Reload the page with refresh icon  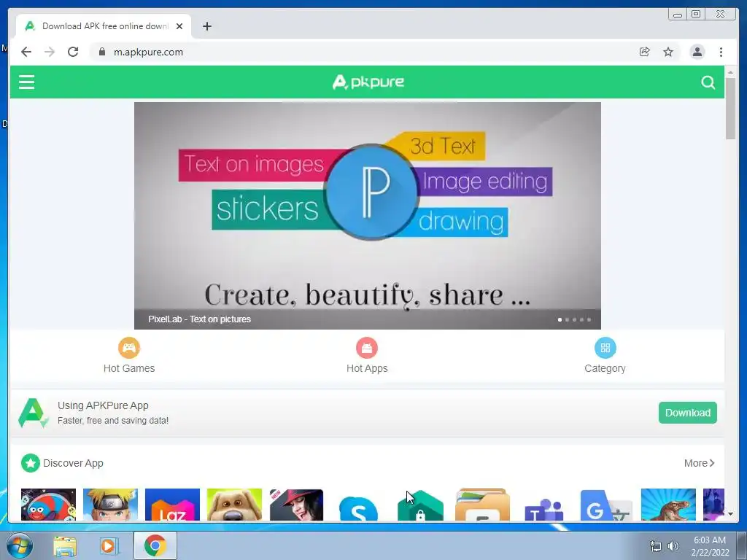pyautogui.click(x=73, y=52)
